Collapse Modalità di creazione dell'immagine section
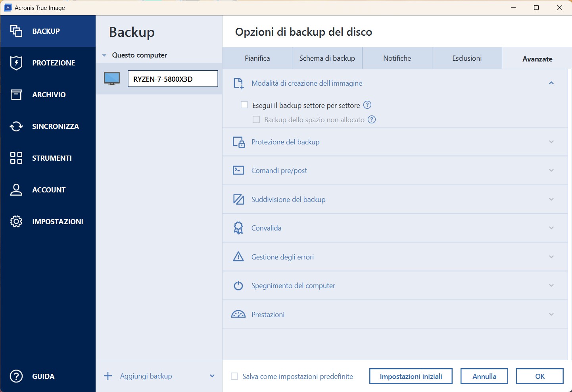 551,83
